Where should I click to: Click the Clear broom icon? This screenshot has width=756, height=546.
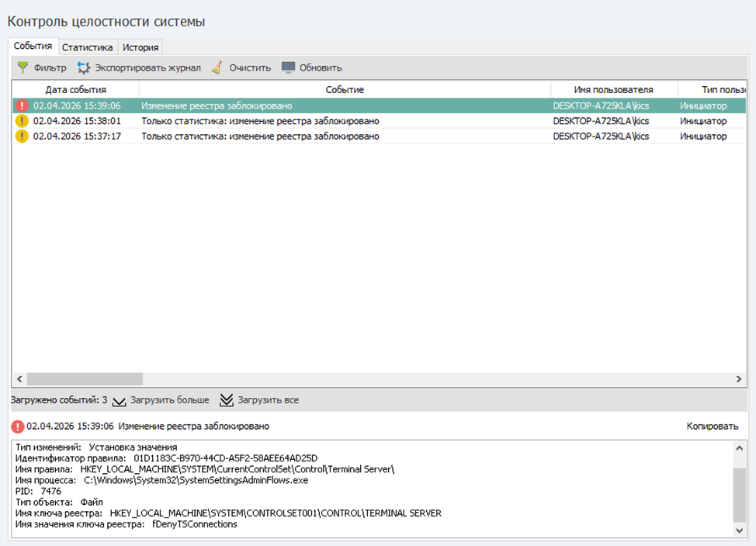pos(217,68)
